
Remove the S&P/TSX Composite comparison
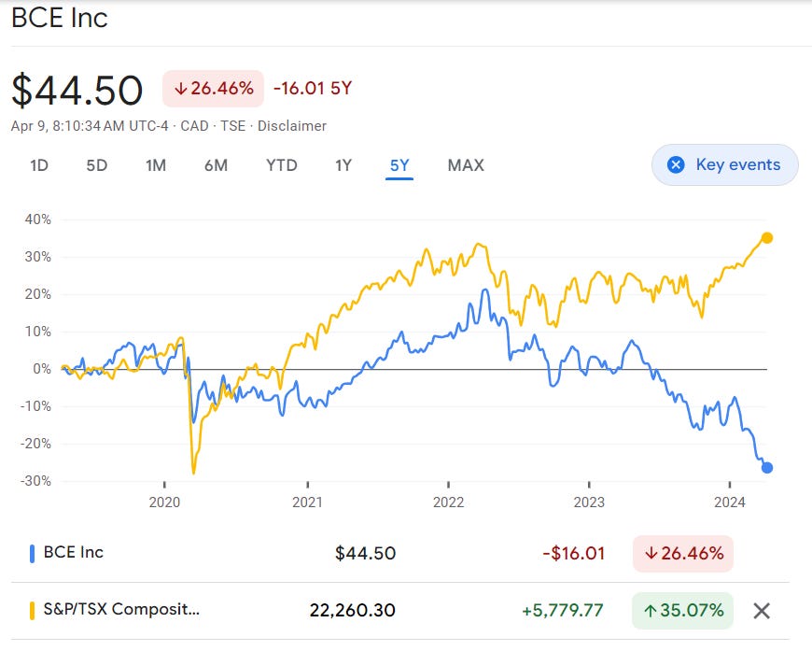click(762, 611)
